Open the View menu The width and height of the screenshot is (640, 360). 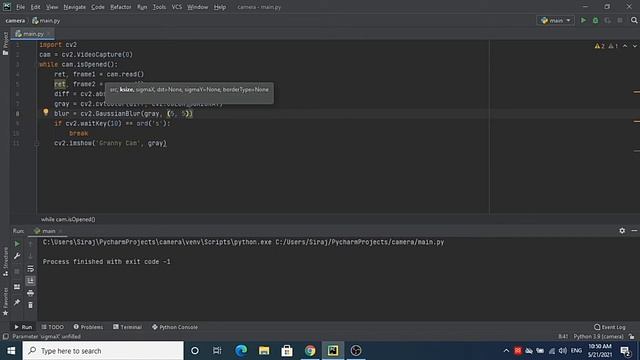(52, 7)
